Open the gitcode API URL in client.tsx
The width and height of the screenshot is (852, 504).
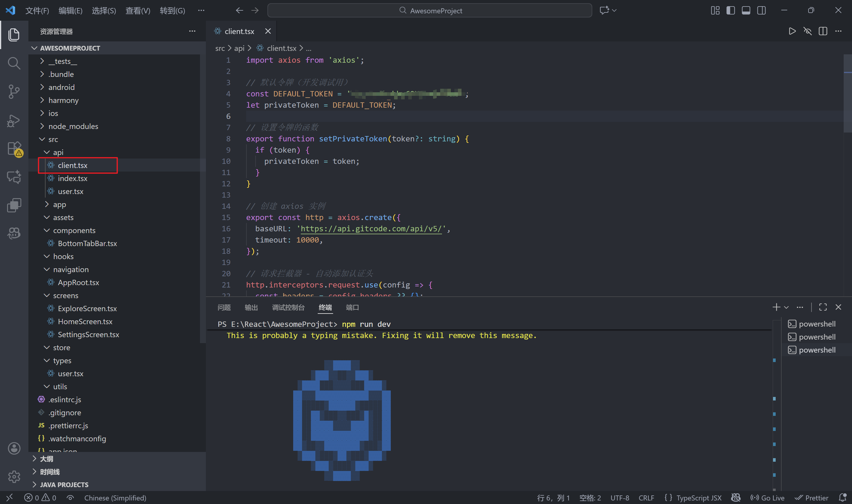[372, 229]
